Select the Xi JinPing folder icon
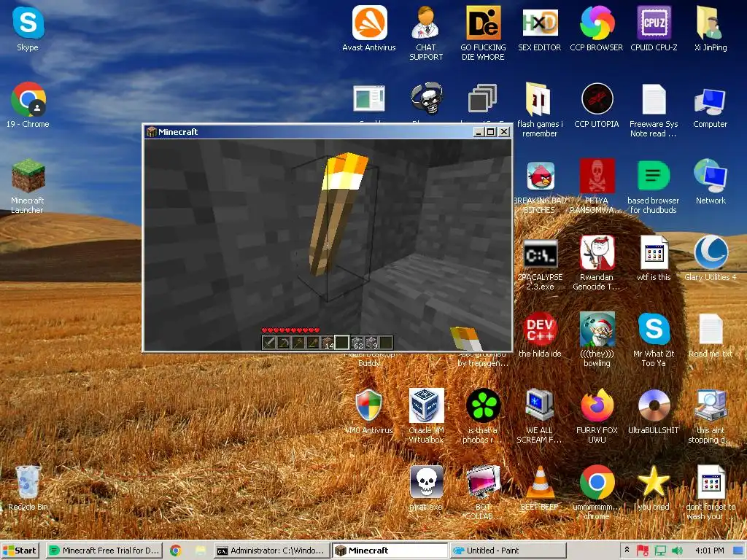This screenshot has width=747, height=560. pyautogui.click(x=711, y=23)
